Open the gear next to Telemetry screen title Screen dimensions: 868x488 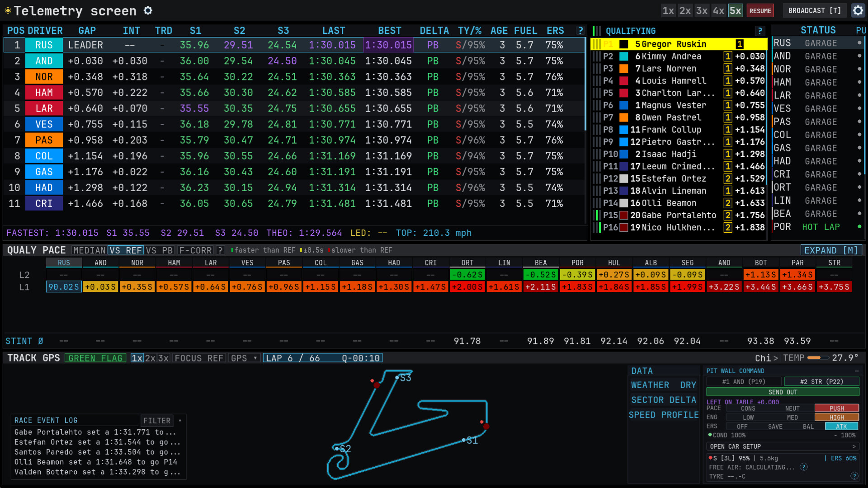[x=148, y=10]
